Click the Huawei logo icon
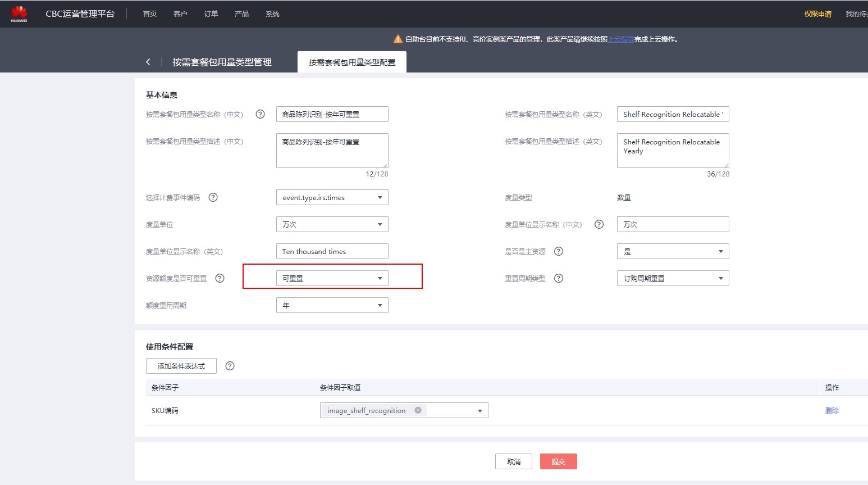This screenshot has width=868, height=485. 19,13
